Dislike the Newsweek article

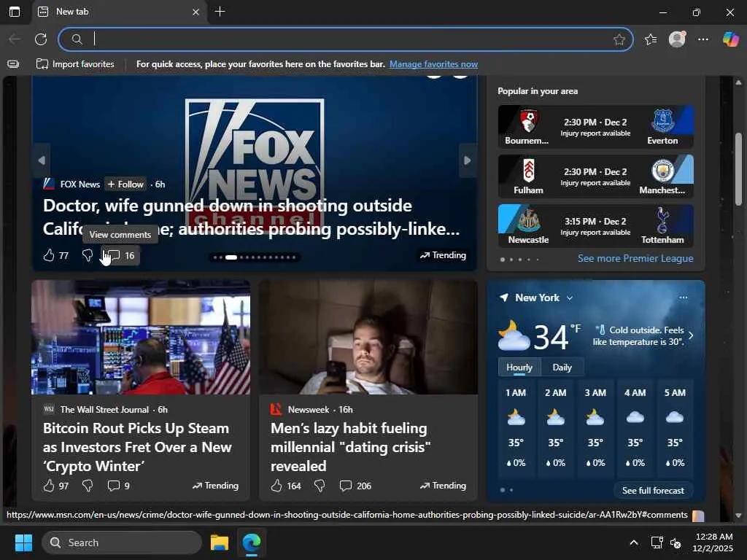pos(320,486)
